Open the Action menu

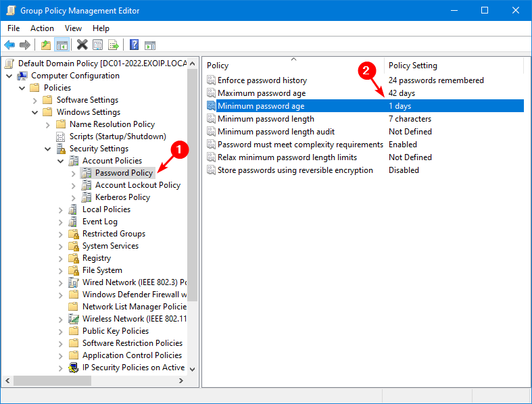point(42,28)
